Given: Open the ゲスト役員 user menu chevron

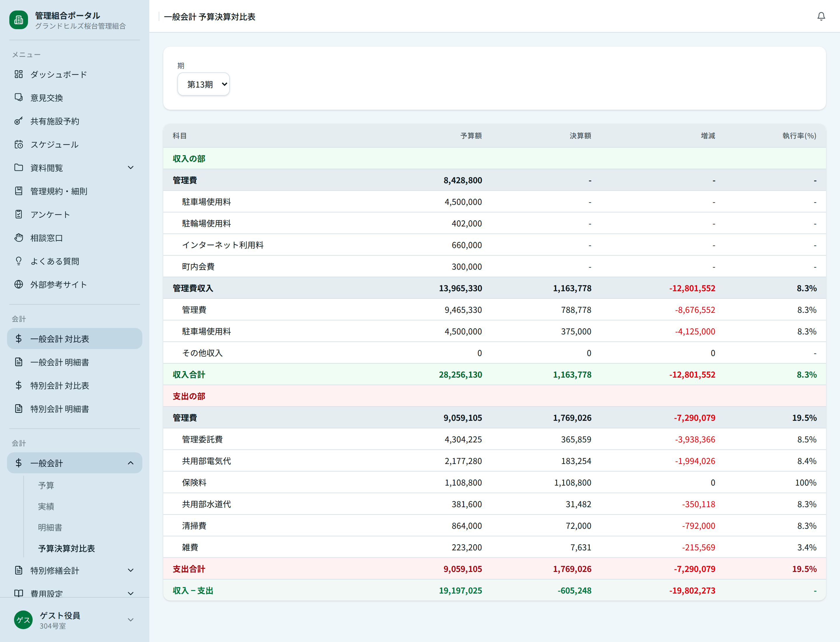Looking at the screenshot, I should click(x=131, y=620).
